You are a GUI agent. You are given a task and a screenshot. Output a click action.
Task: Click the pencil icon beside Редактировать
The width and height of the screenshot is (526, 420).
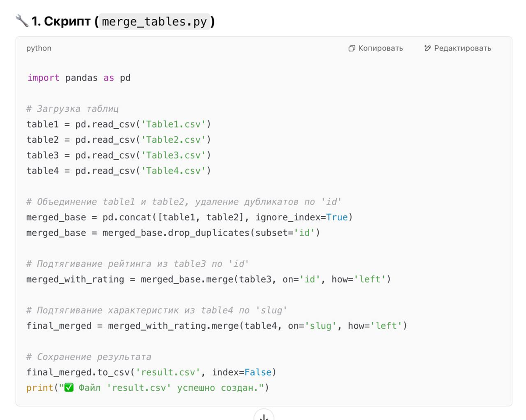click(x=427, y=48)
